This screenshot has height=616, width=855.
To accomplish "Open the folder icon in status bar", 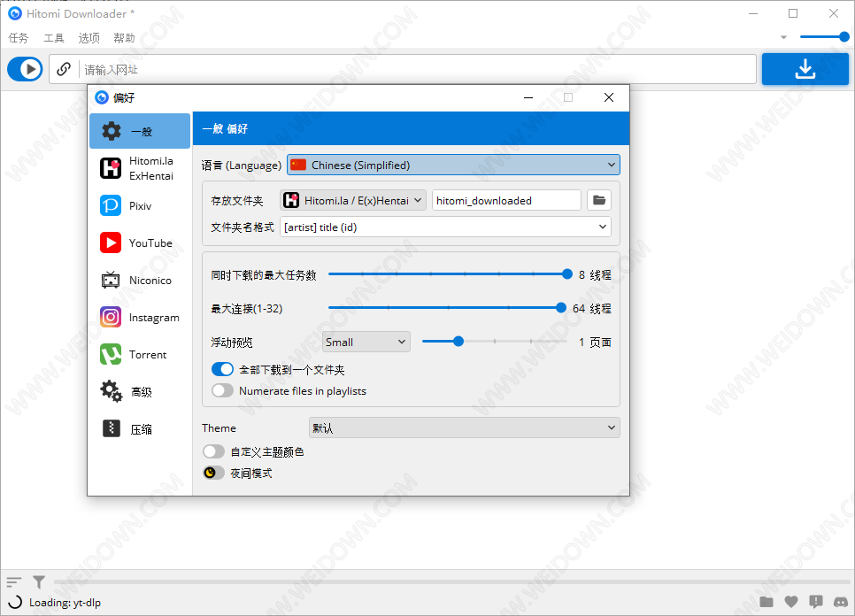I will pos(766,602).
